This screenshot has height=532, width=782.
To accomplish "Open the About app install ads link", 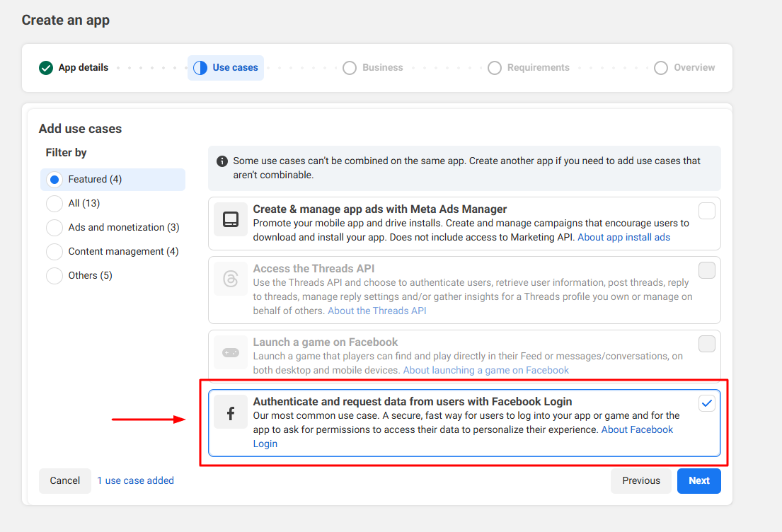I will (x=623, y=237).
